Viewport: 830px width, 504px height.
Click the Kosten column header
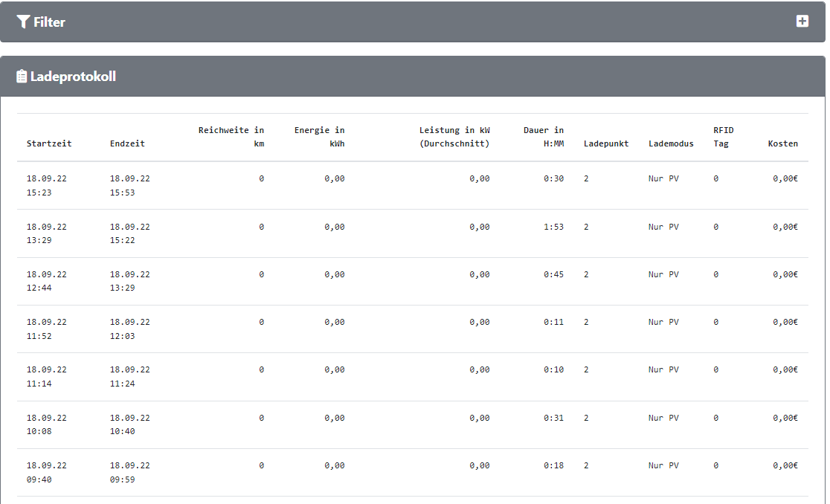click(x=782, y=143)
